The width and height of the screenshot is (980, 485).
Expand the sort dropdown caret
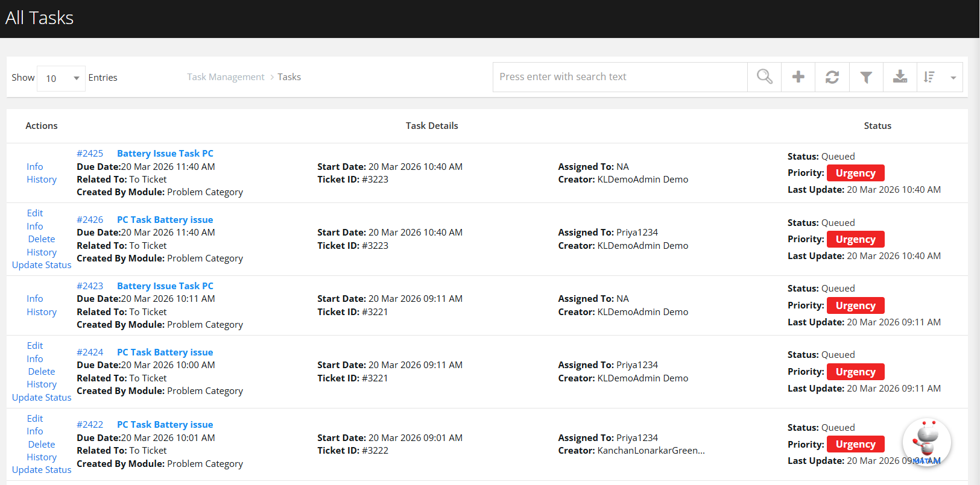coord(953,78)
